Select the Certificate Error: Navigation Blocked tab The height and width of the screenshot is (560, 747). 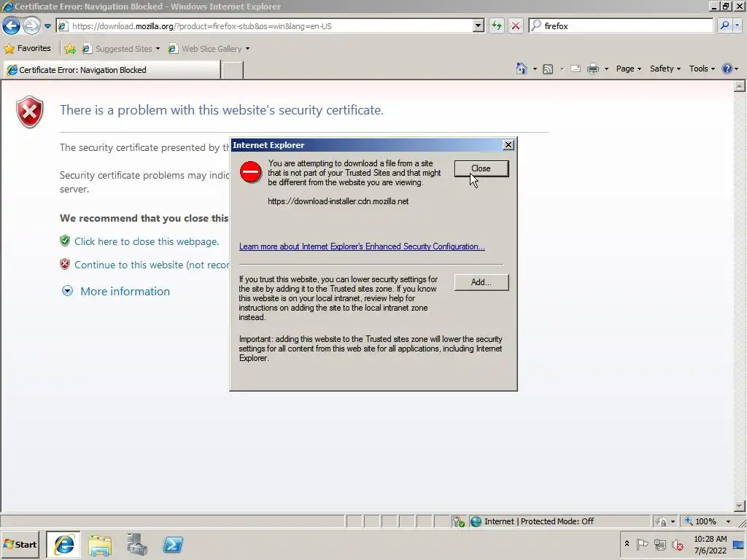point(112,70)
